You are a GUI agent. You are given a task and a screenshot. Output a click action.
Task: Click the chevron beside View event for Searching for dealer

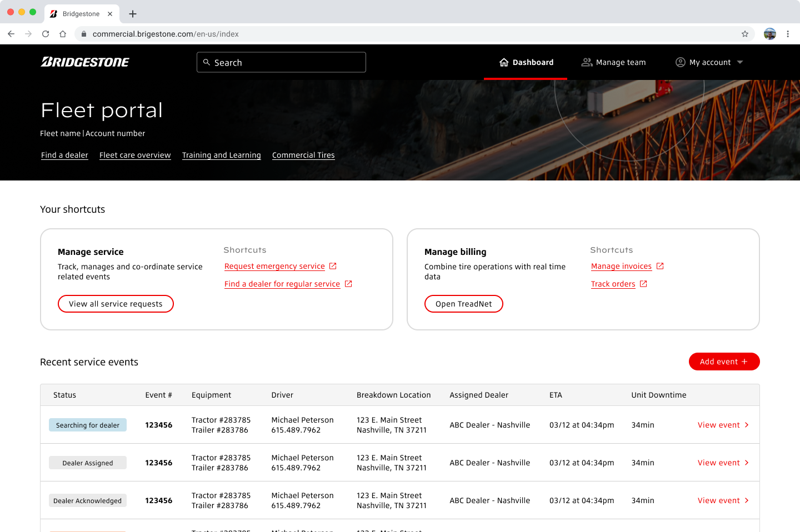click(x=747, y=425)
